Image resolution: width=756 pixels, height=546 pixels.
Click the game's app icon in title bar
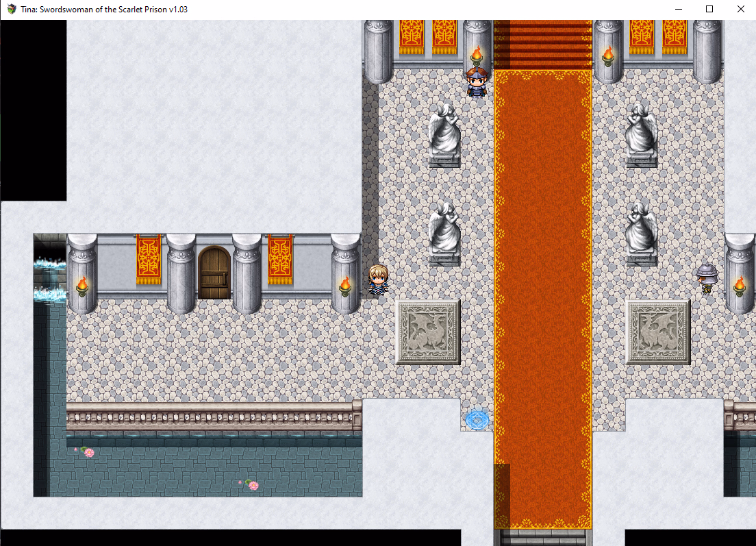(x=12, y=9)
